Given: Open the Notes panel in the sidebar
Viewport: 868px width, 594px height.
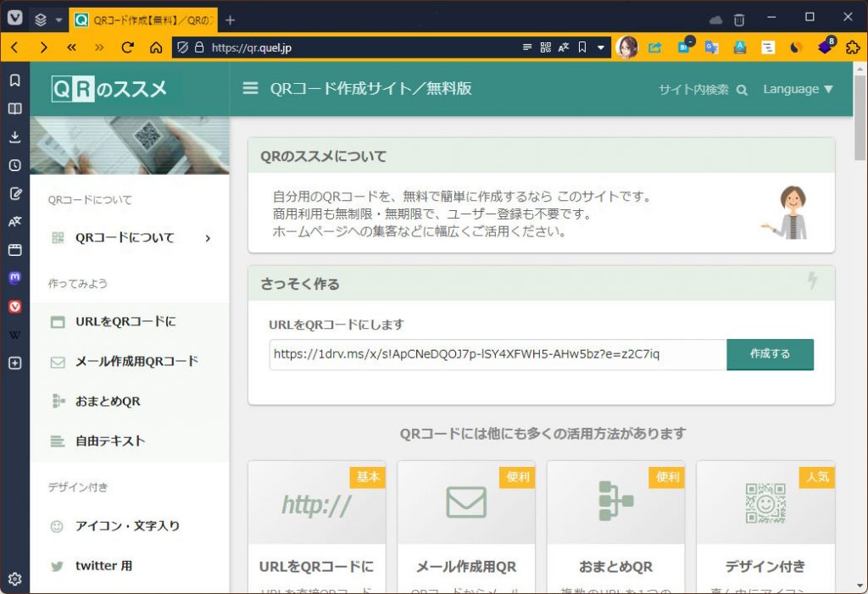Looking at the screenshot, I should pos(14,193).
